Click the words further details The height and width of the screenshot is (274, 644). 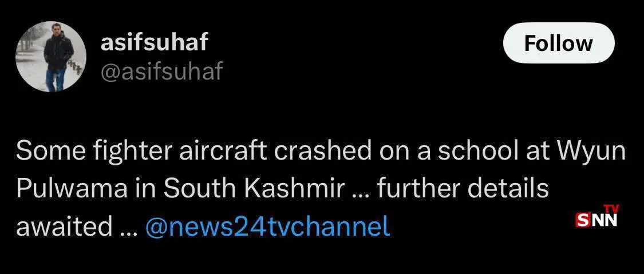point(463,189)
